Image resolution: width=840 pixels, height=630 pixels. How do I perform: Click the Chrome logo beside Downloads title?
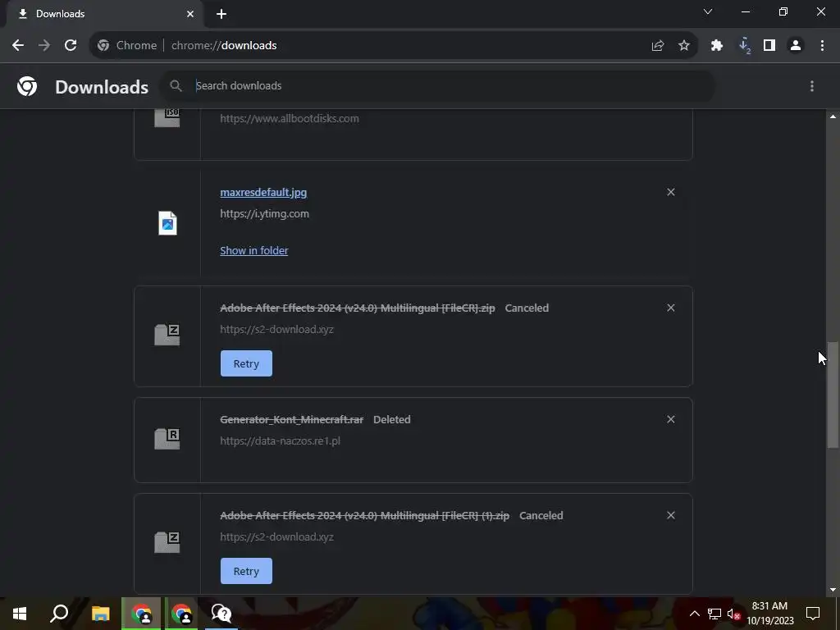[27, 86]
